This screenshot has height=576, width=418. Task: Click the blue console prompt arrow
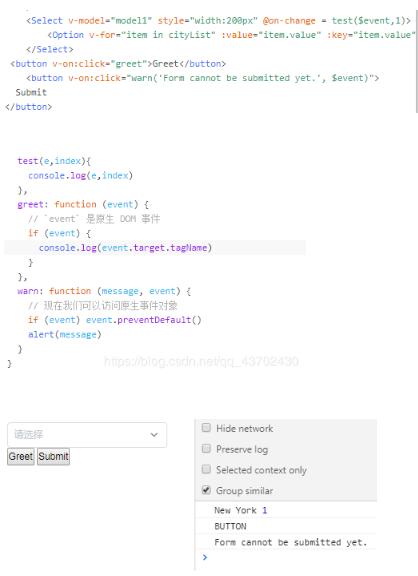pyautogui.click(x=205, y=557)
